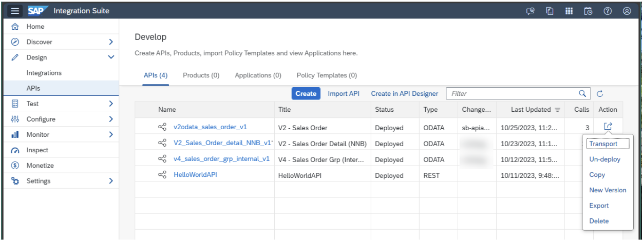The height and width of the screenshot is (242, 644).
Task: Go to Integrations in the sidebar
Action: click(44, 73)
